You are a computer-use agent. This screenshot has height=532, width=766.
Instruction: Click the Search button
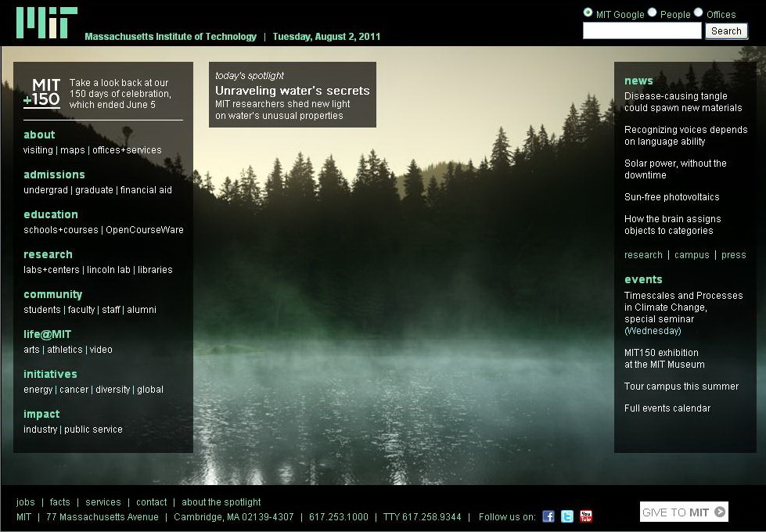[726, 31]
